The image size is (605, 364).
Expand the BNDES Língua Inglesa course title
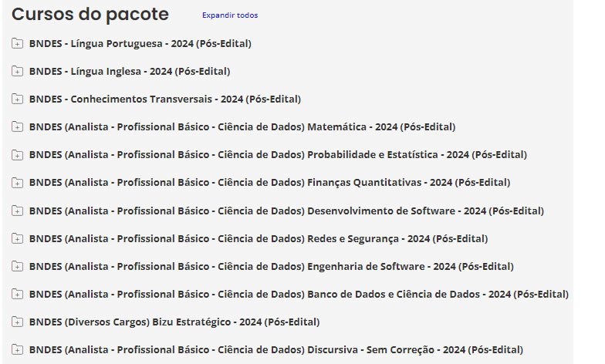130,71
